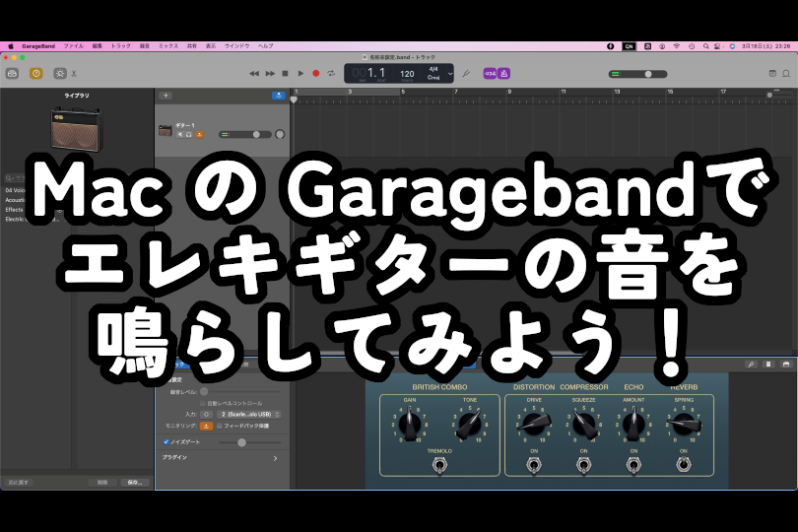Click the Cmaj key signature

[x=433, y=78]
